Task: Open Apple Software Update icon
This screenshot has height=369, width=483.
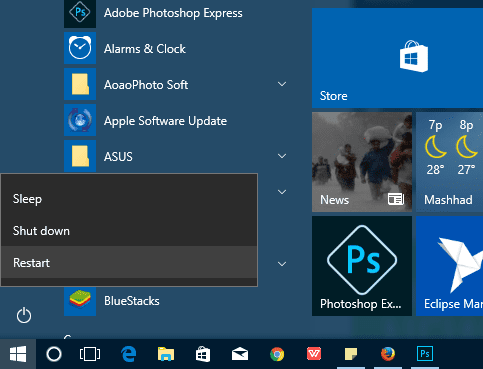Action: [80, 120]
